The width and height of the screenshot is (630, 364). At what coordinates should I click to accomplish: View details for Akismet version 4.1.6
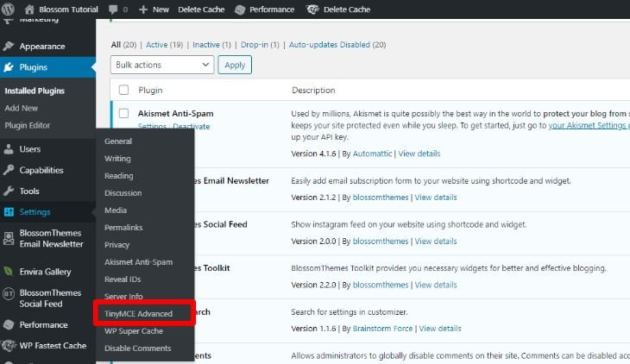tap(419, 154)
